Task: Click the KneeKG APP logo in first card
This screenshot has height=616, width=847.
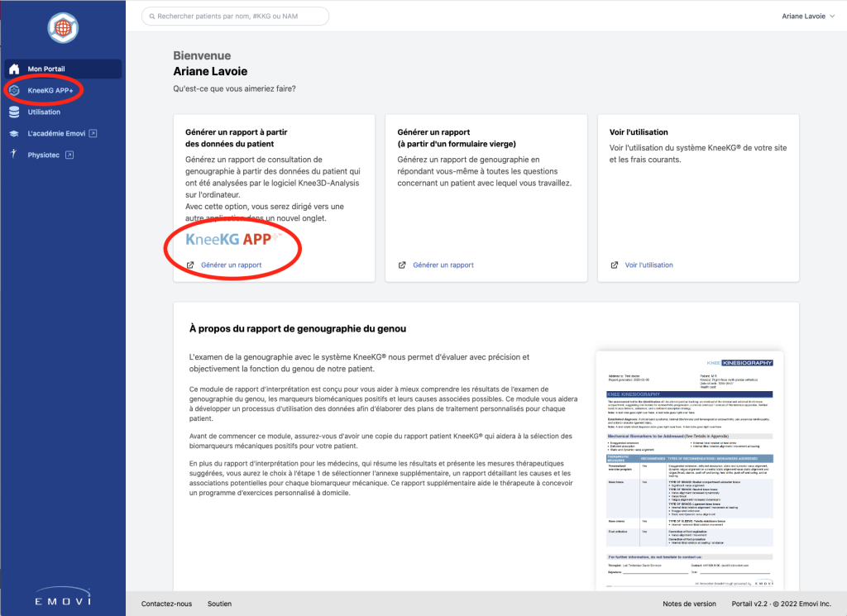Action: tap(232, 239)
